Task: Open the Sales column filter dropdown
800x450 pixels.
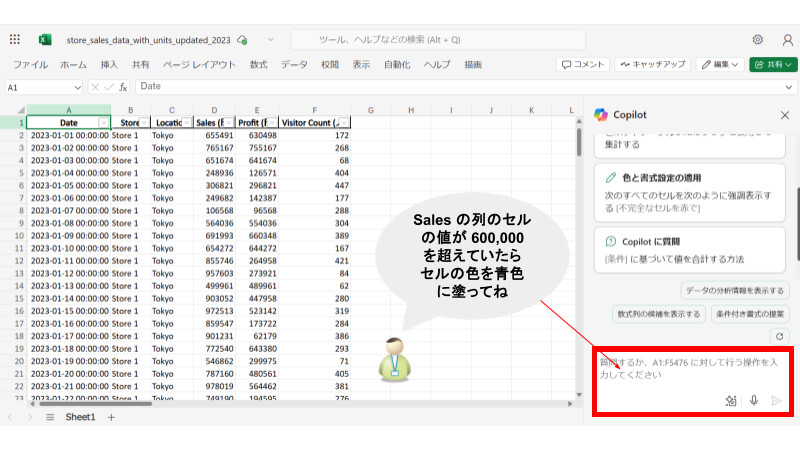Action: (x=228, y=122)
